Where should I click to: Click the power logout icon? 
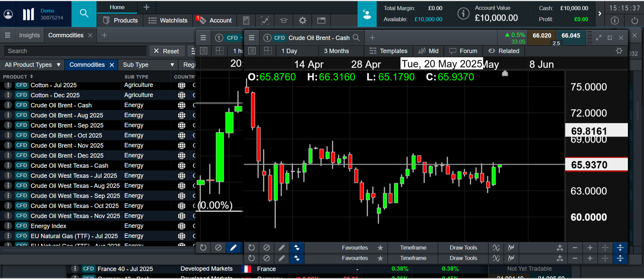click(635, 20)
